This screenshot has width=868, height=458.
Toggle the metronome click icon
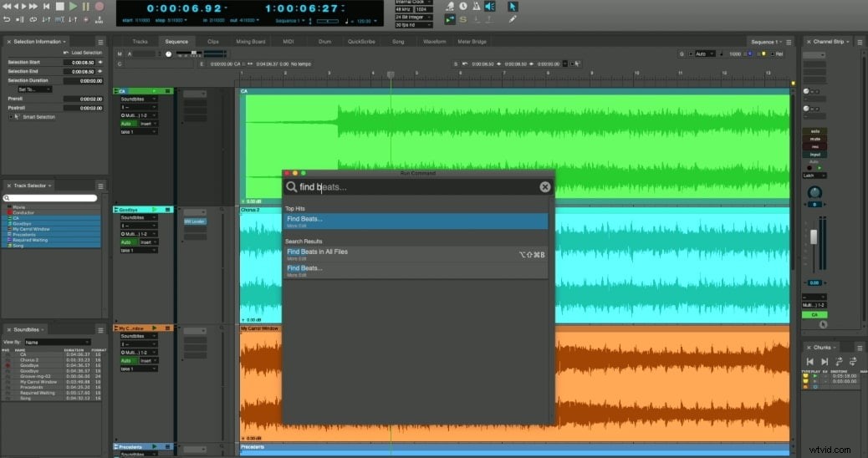(x=476, y=6)
